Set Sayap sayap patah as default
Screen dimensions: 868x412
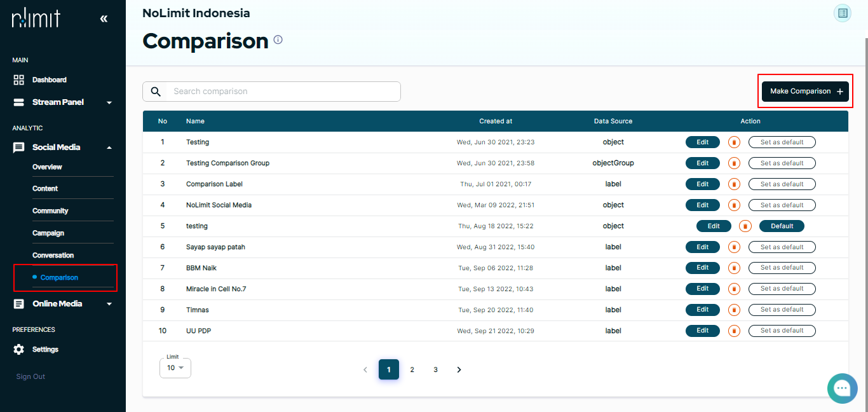tap(782, 247)
